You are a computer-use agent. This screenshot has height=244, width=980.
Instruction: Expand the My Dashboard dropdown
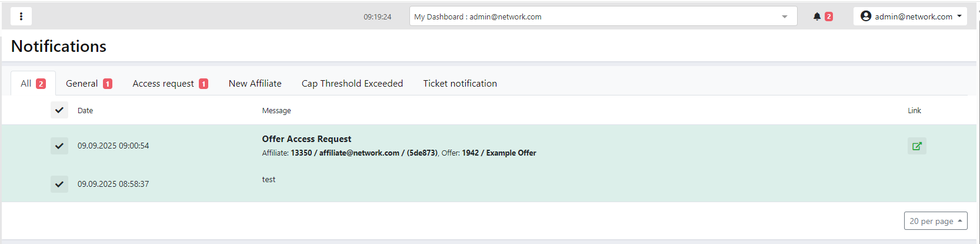[784, 17]
